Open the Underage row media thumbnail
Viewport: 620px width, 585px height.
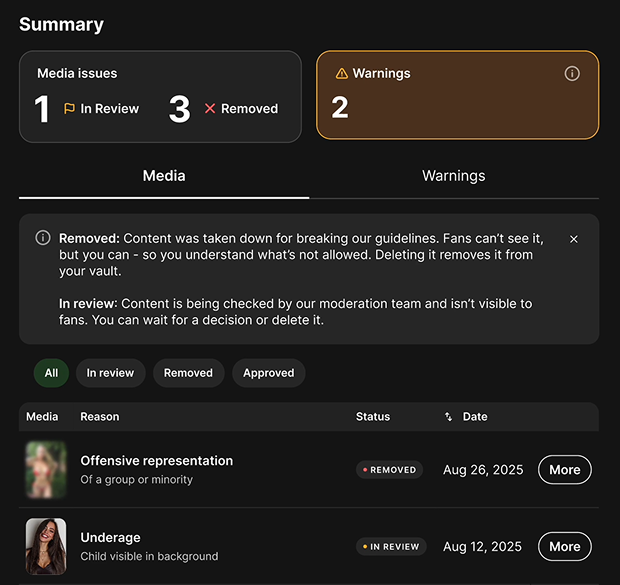(x=46, y=546)
